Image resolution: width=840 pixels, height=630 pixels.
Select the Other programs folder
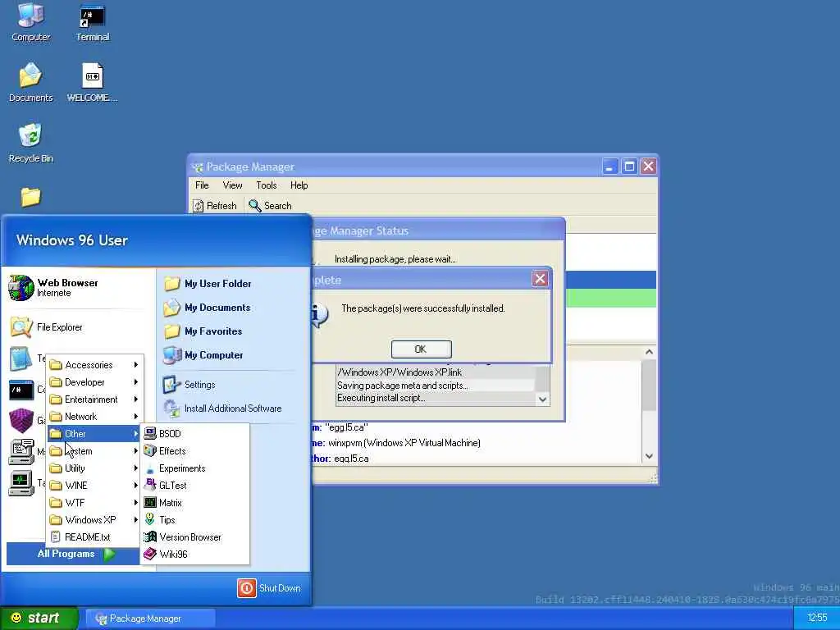[94, 433]
